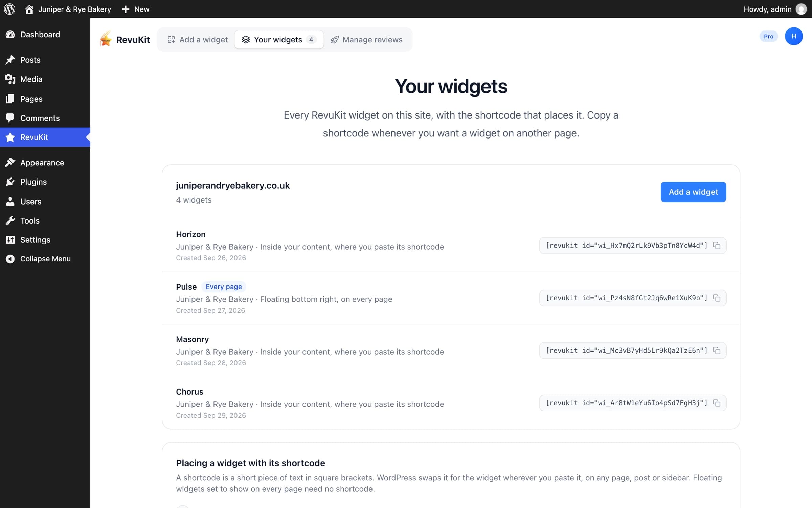This screenshot has width=812, height=508.
Task: Open the Posts menu
Action: coord(45,60)
